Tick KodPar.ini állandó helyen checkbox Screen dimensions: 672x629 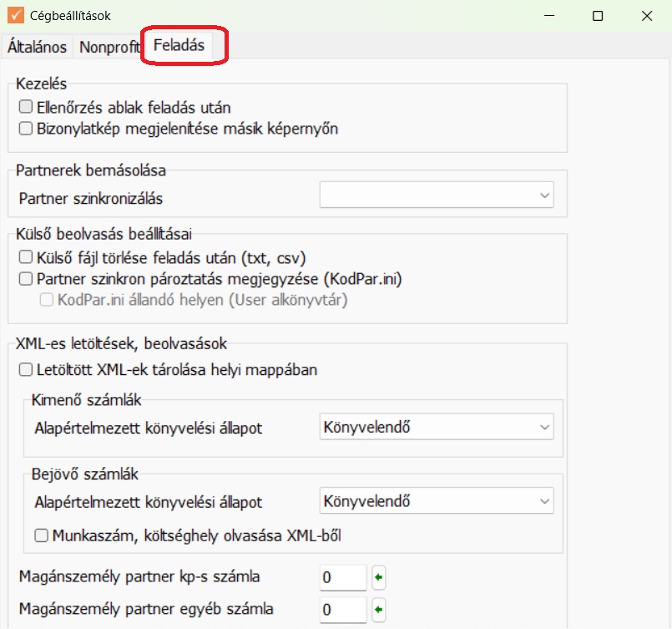coord(48,299)
